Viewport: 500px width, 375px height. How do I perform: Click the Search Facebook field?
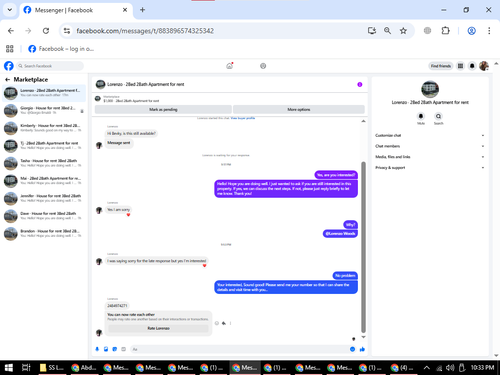tap(50, 66)
